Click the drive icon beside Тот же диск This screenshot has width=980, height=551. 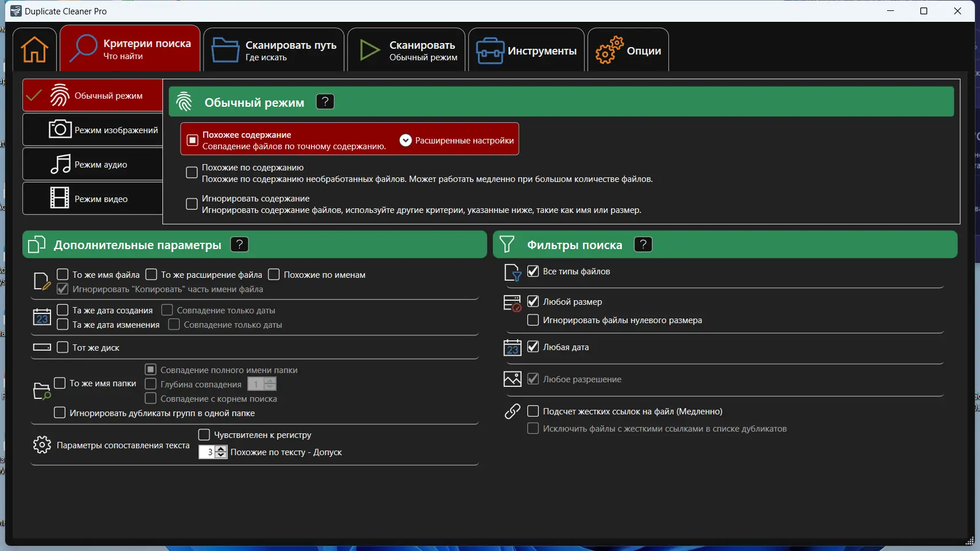click(42, 347)
